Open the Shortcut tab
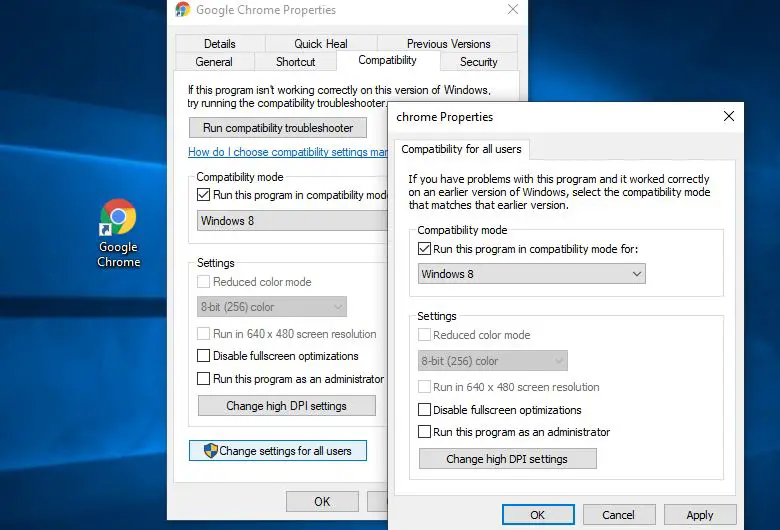 pos(295,62)
